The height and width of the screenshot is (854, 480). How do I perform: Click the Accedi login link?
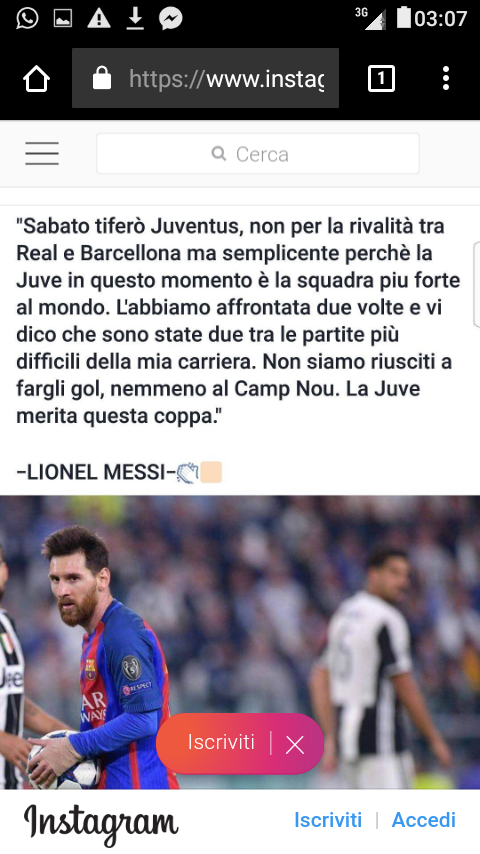[x=424, y=820]
